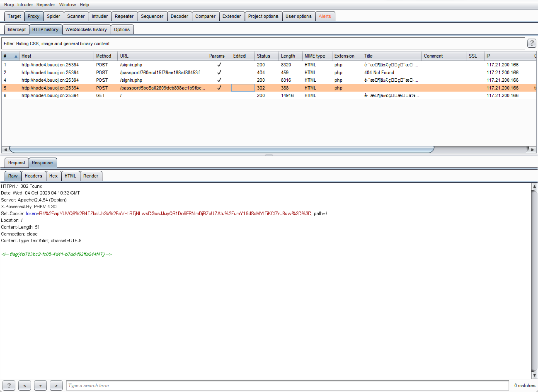538x392 pixels.
Task: Click the history table right scroll arrow
Action: 533,150
